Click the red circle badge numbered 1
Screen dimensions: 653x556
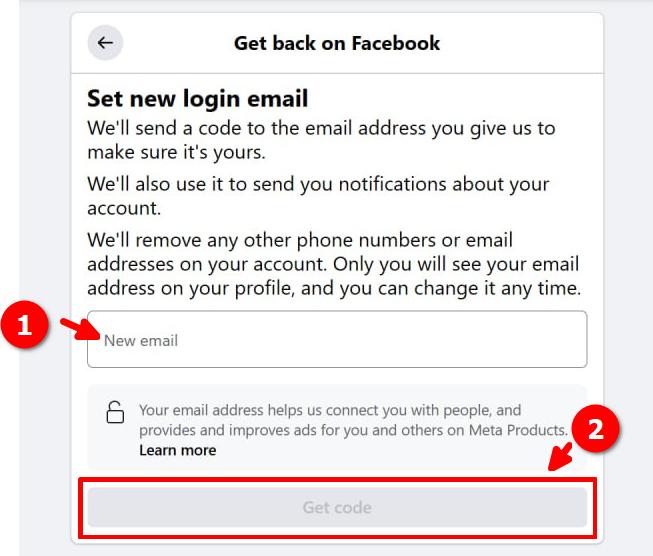(25, 324)
